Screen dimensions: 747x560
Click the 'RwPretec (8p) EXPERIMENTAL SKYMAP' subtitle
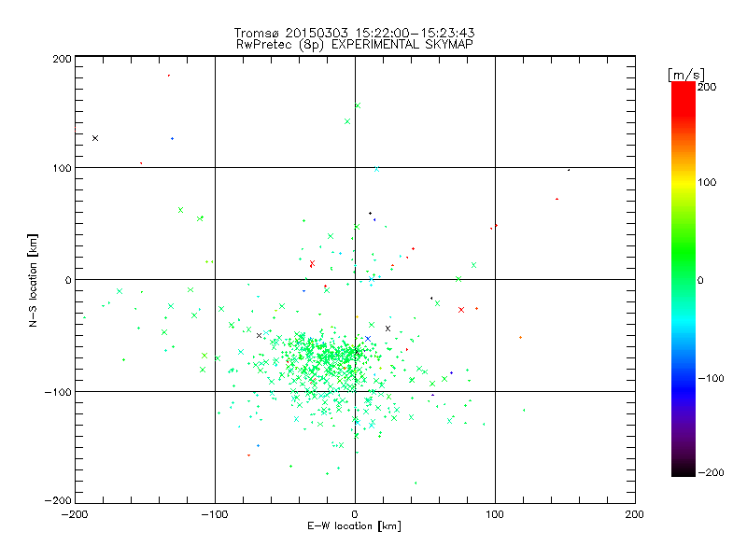355,45
